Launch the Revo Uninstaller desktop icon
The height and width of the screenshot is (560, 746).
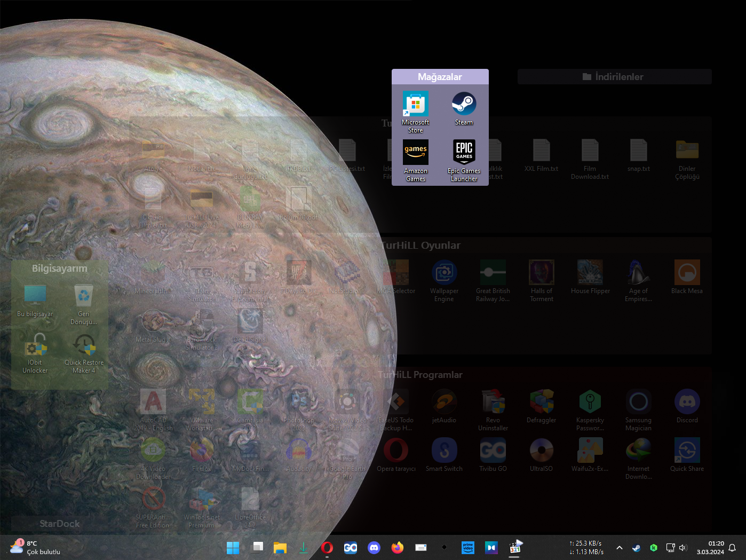[x=493, y=410]
